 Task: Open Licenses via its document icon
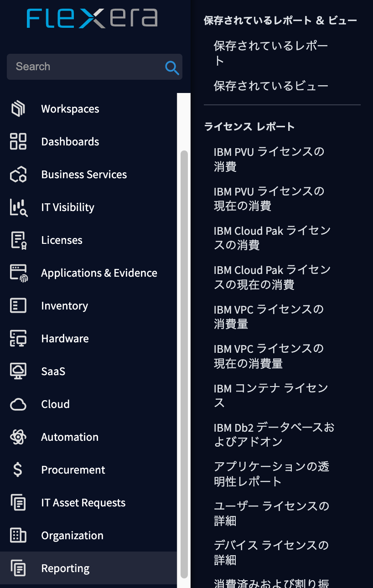18,240
